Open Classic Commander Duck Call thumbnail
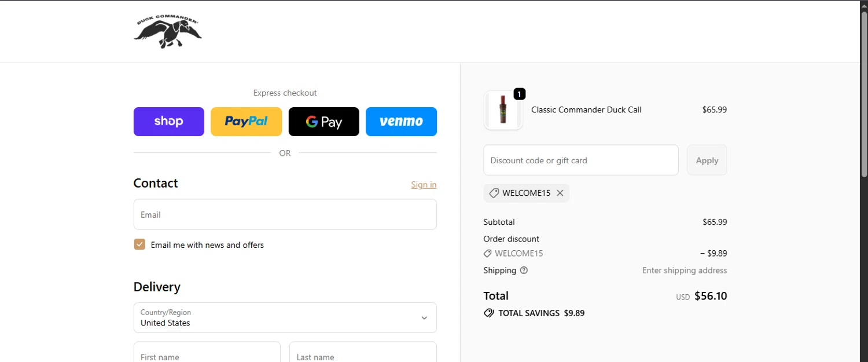868x362 pixels. 503,110
